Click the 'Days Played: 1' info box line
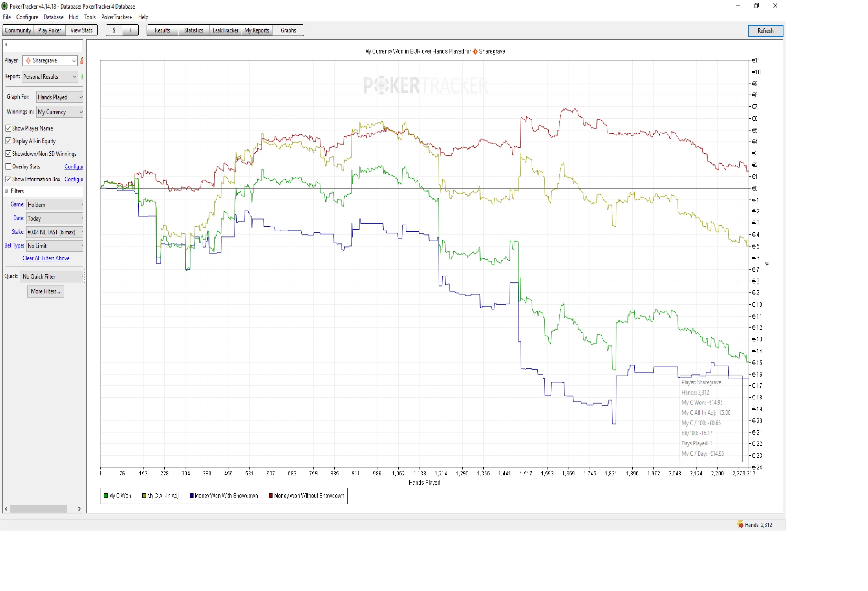Screen dimensions: 868x591 697,443
